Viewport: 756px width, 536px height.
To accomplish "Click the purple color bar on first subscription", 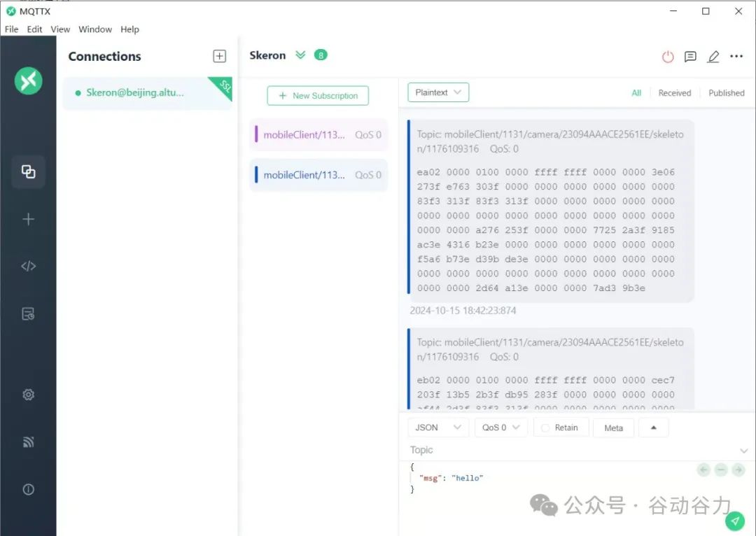I will pyautogui.click(x=256, y=134).
